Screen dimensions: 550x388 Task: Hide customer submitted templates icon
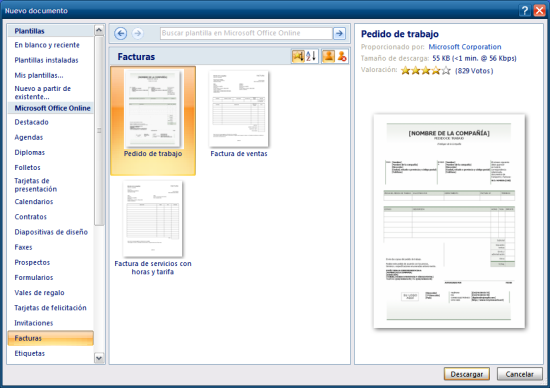[342, 56]
